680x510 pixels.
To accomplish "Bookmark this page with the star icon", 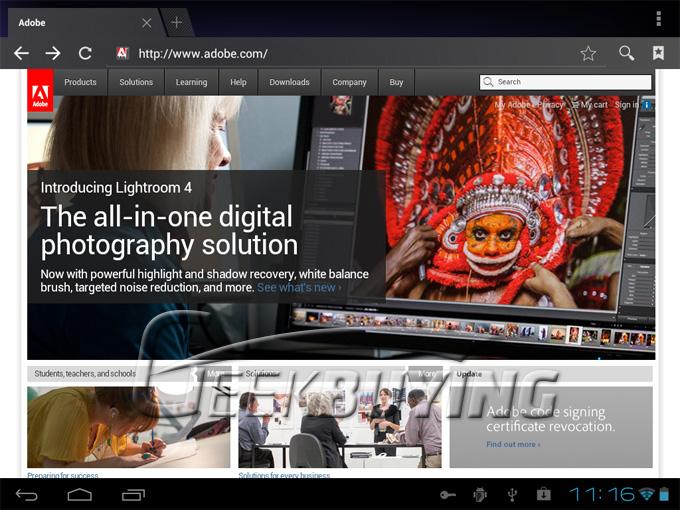I will (x=588, y=53).
